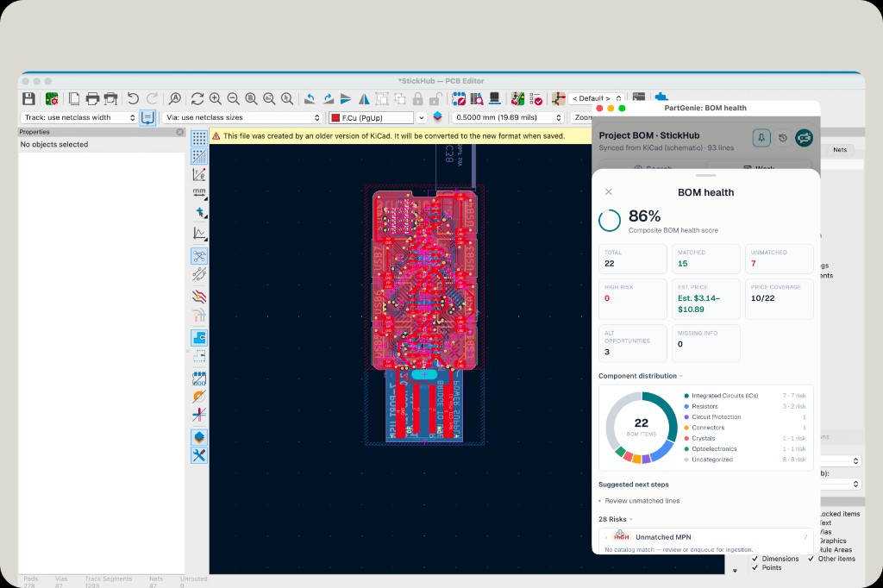The width and height of the screenshot is (883, 588).
Task: Update PCB from schematic
Action: tap(517, 98)
